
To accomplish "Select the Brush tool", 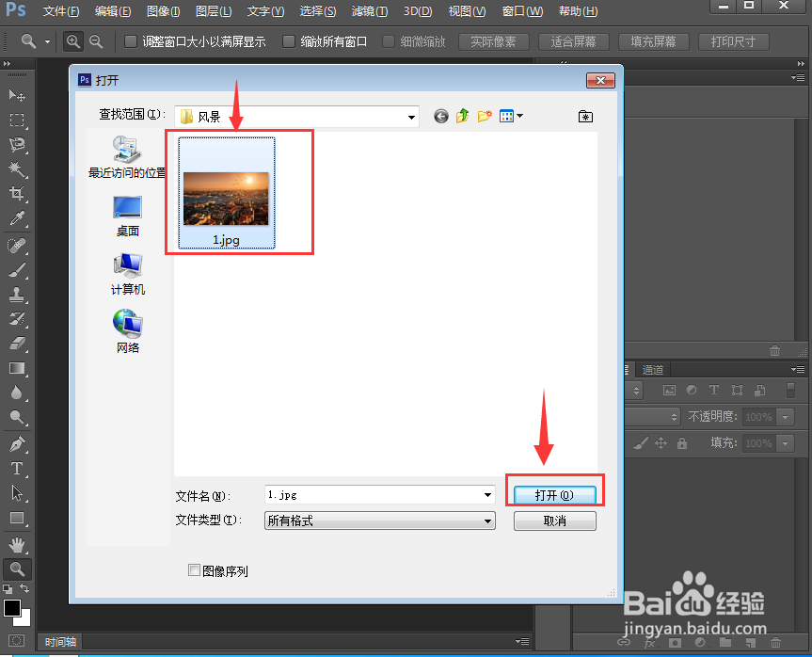I will (x=17, y=270).
